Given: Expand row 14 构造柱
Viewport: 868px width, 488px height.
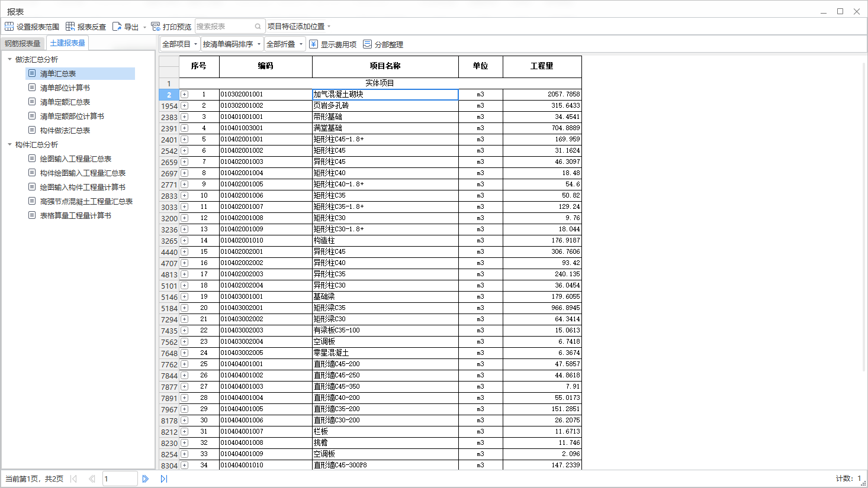Looking at the screenshot, I should (x=184, y=241).
